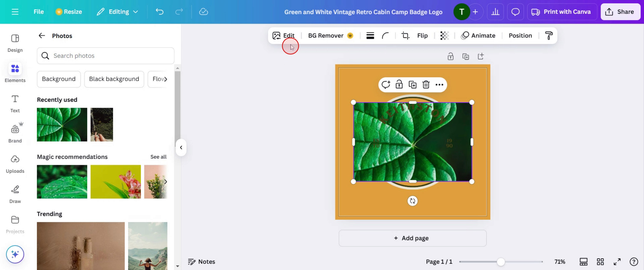Viewport: 644px width, 270px height.
Task: Open the Uploads sidebar panel
Action: (x=15, y=164)
